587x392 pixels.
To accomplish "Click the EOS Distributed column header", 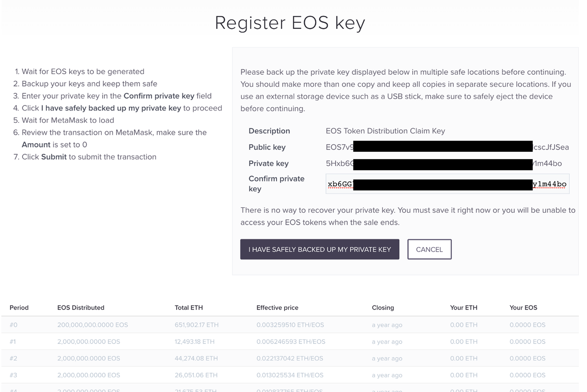I will point(81,308).
